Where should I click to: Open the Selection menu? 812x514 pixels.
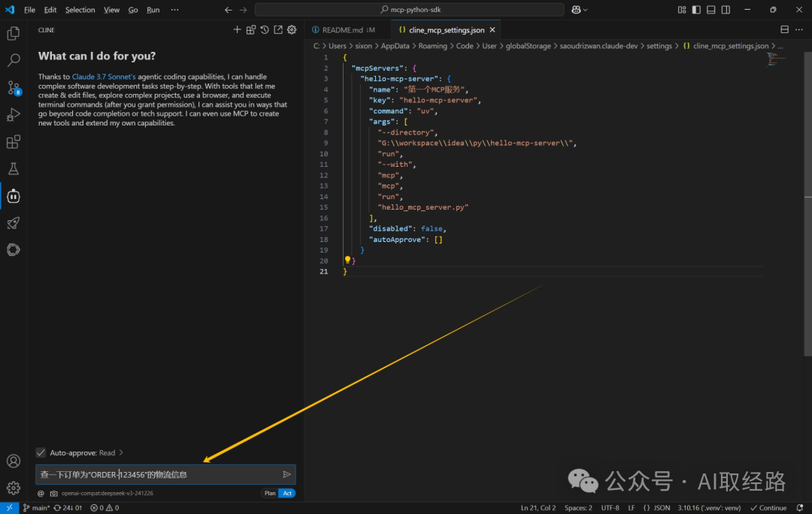click(x=80, y=10)
